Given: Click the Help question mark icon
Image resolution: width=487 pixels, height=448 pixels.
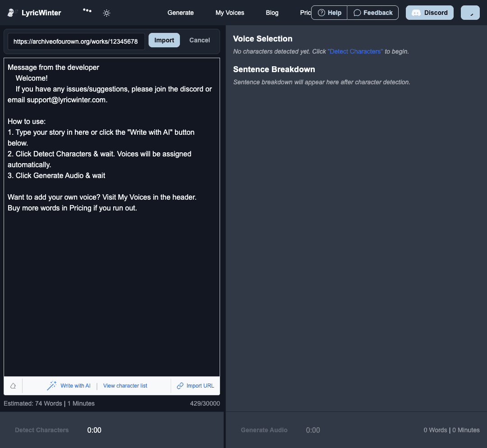Looking at the screenshot, I should click(322, 13).
